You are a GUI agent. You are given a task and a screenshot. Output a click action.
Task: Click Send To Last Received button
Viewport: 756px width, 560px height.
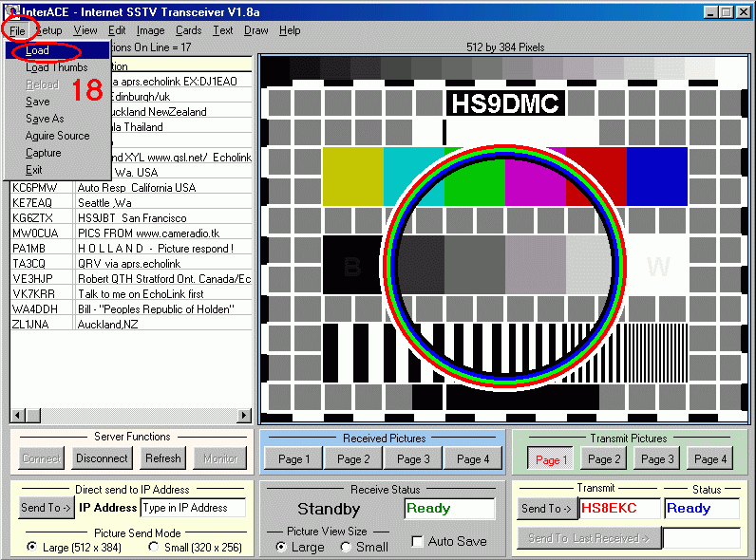(589, 538)
